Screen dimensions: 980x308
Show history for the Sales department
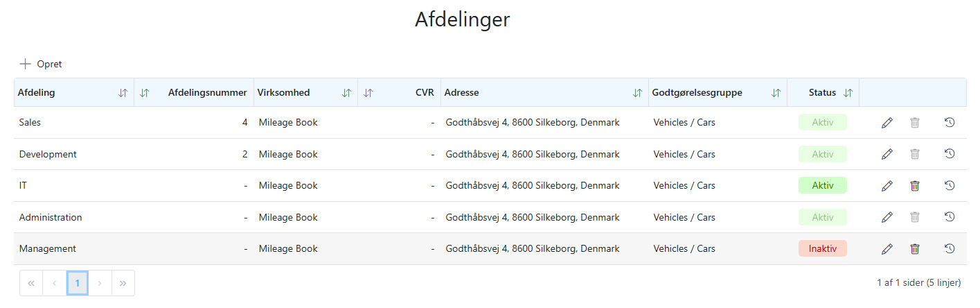[x=950, y=122]
